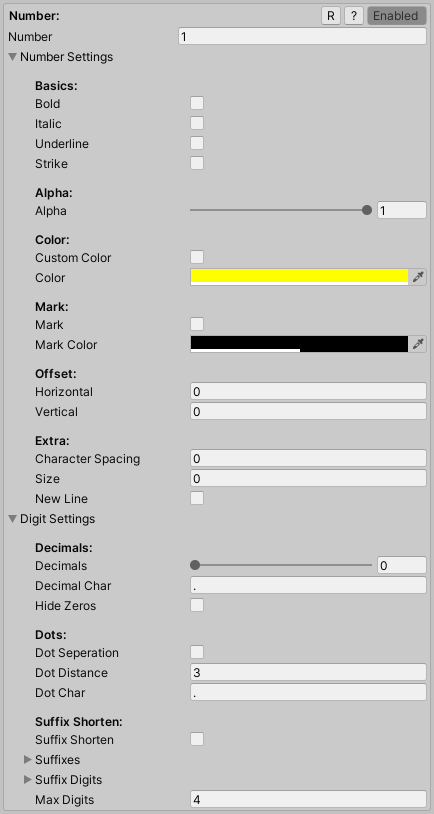The image size is (434, 814).
Task: Open the yellow Color swatch
Action: coord(300,277)
